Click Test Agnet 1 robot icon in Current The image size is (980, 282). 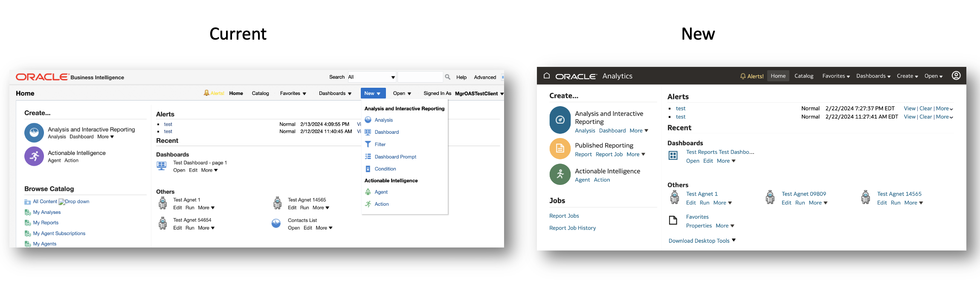163,203
